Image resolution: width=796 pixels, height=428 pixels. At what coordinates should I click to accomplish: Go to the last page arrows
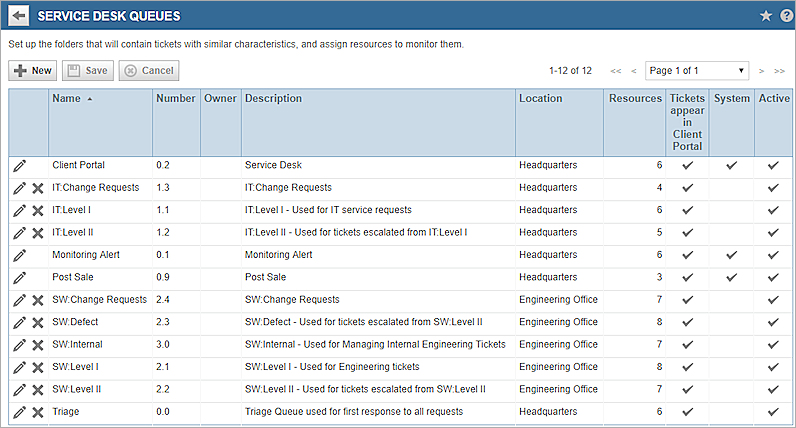pyautogui.click(x=779, y=71)
